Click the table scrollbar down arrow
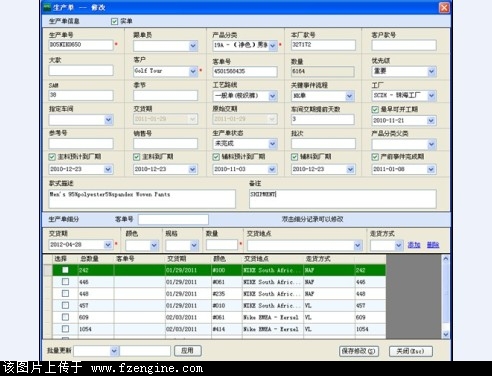The image size is (492, 376). tap(446, 334)
